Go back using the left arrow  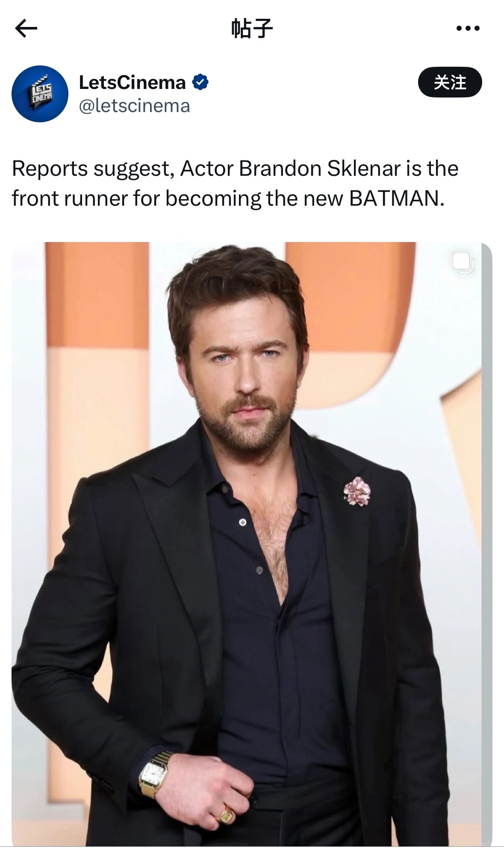tap(26, 29)
